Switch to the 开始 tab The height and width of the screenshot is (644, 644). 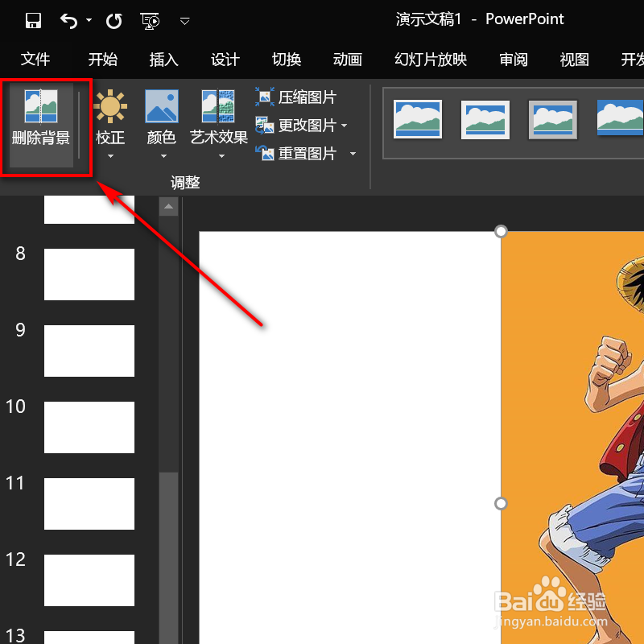click(103, 60)
